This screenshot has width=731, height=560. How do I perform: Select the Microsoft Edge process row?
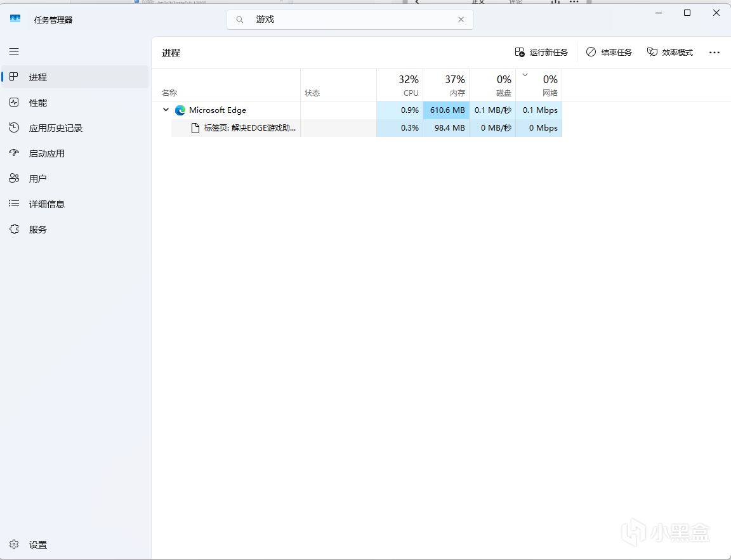pyautogui.click(x=357, y=110)
